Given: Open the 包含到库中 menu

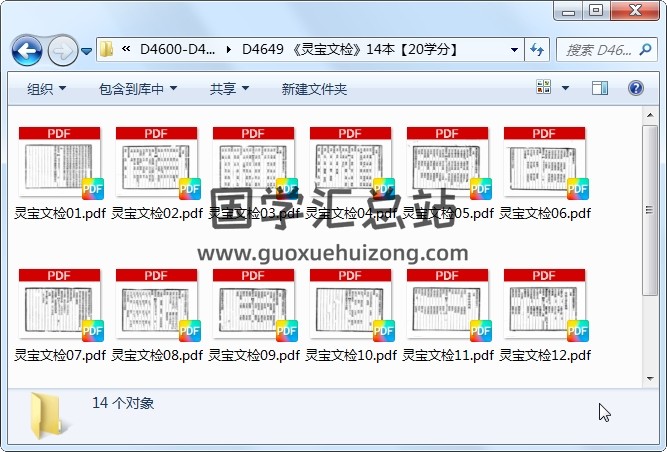Looking at the screenshot, I should click(138, 89).
